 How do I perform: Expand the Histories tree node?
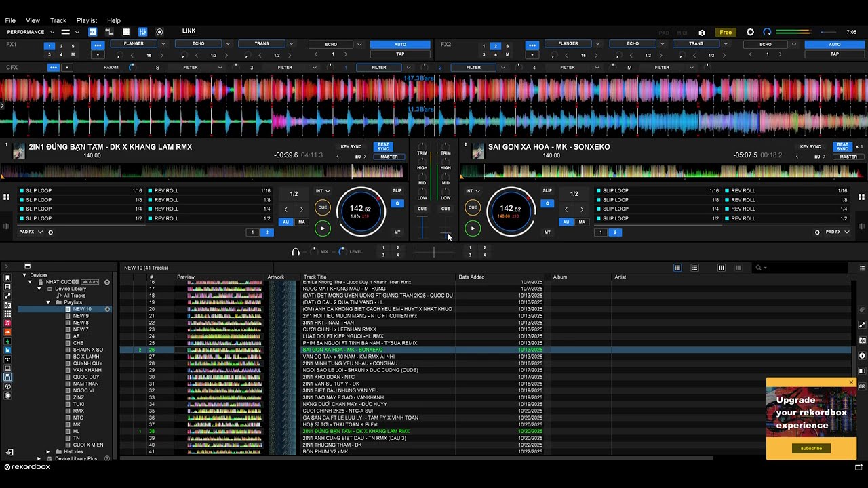pos(48,451)
